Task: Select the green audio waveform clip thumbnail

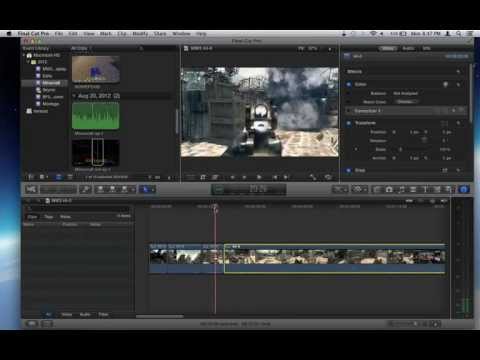Action: [96, 116]
